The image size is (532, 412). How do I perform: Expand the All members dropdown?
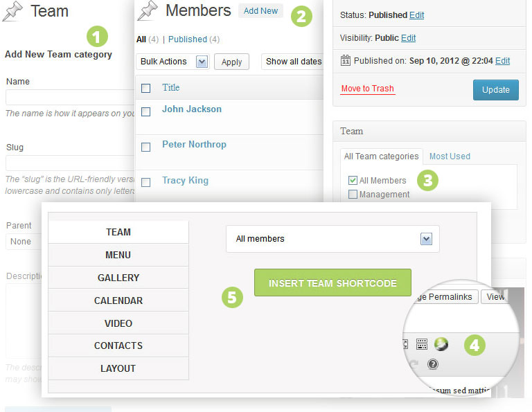332,239
